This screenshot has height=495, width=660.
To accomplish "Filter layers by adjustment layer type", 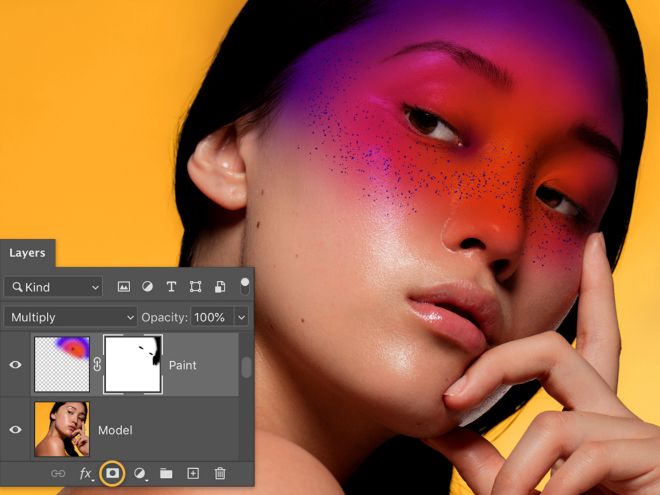I will (147, 287).
